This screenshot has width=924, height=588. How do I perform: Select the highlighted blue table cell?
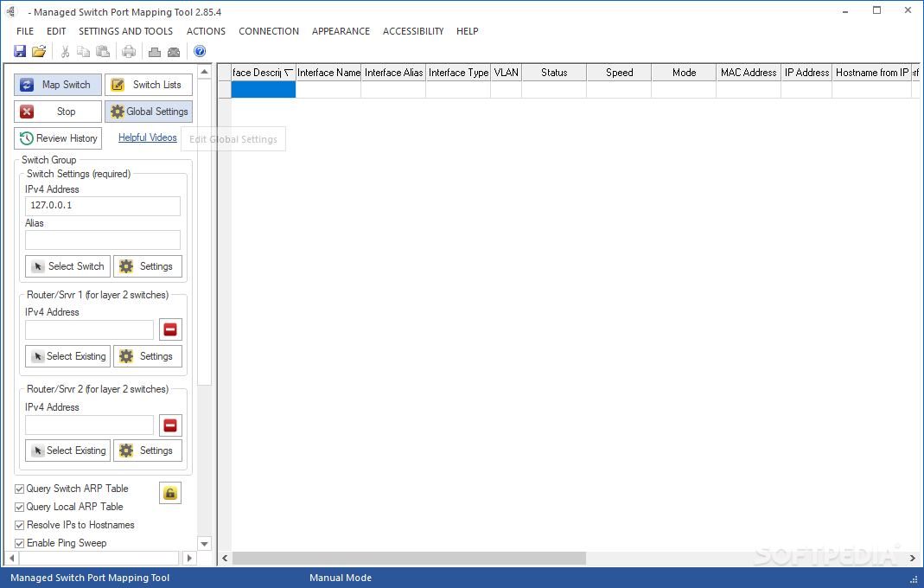tap(263, 89)
